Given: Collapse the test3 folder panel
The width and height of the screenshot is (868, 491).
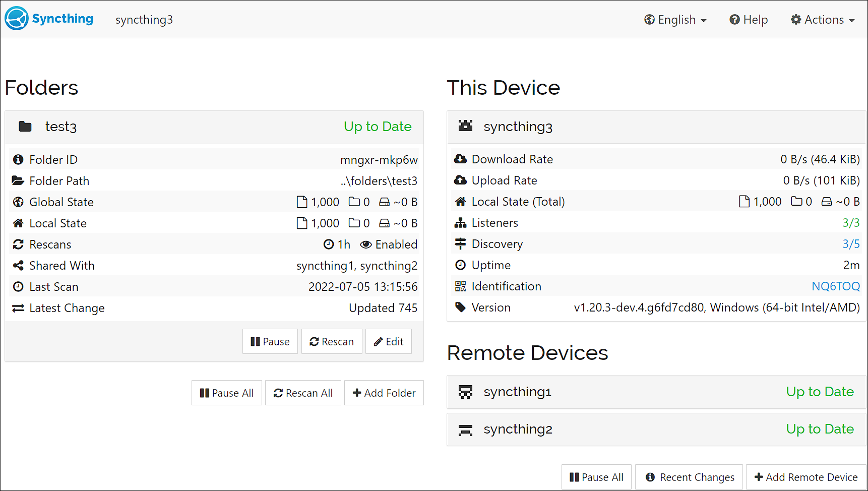Looking at the screenshot, I should pos(61,127).
